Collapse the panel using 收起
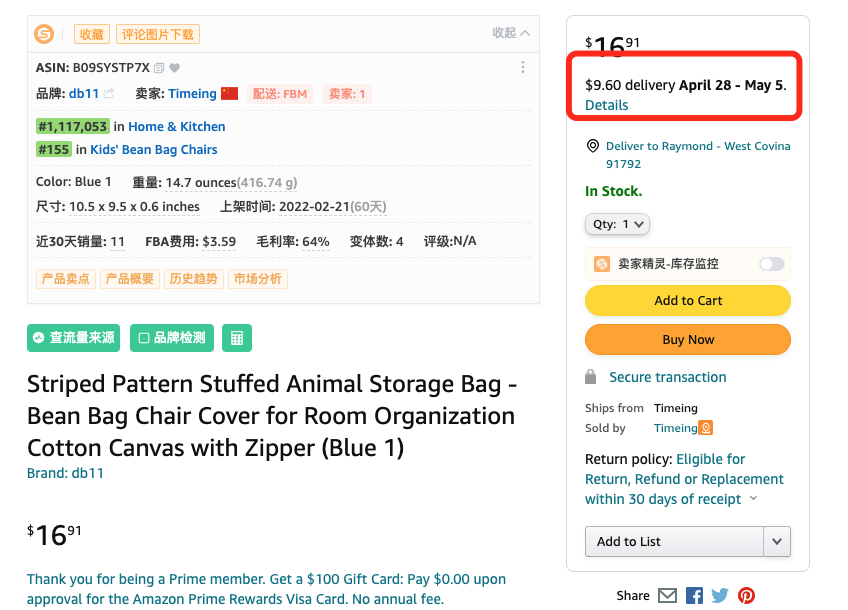Viewport: 848px width, 610px height. (510, 34)
